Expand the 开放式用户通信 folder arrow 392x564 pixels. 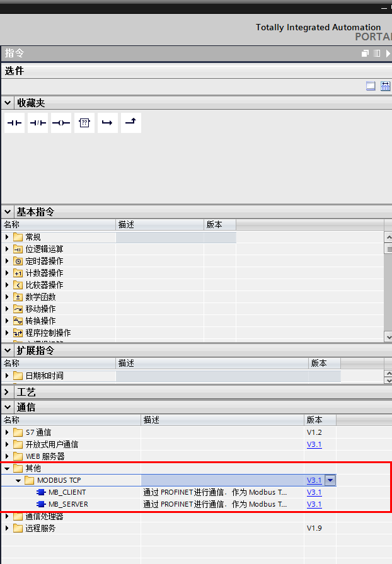click(7, 444)
